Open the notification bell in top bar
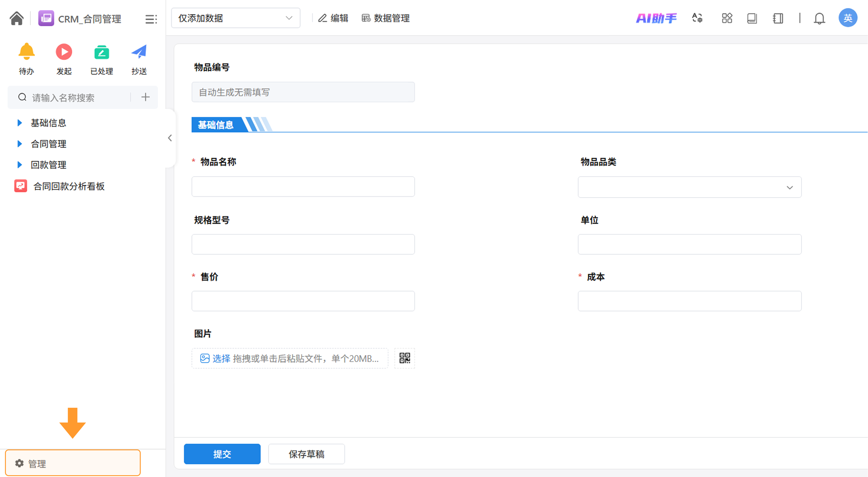The width and height of the screenshot is (868, 477). click(819, 18)
